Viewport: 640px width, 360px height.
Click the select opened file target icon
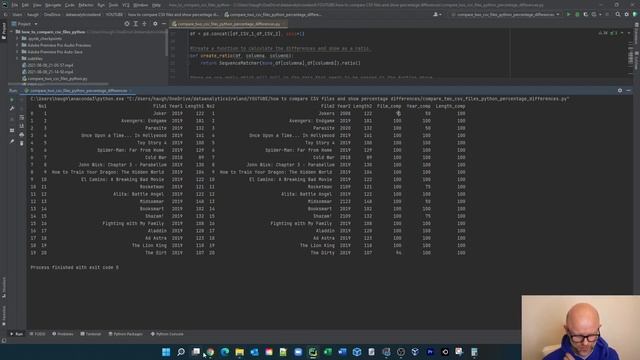(127, 24)
